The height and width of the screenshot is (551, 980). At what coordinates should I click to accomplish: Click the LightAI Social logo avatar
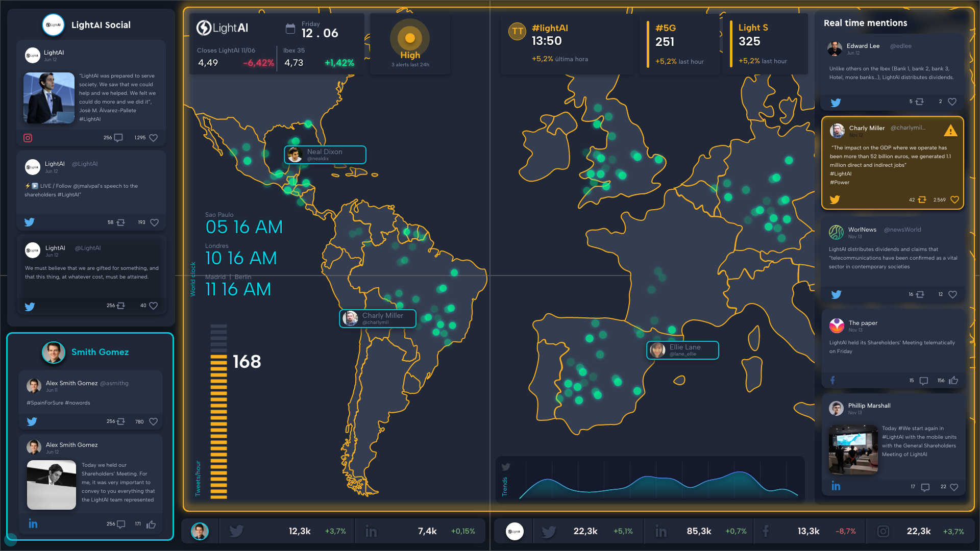(53, 25)
